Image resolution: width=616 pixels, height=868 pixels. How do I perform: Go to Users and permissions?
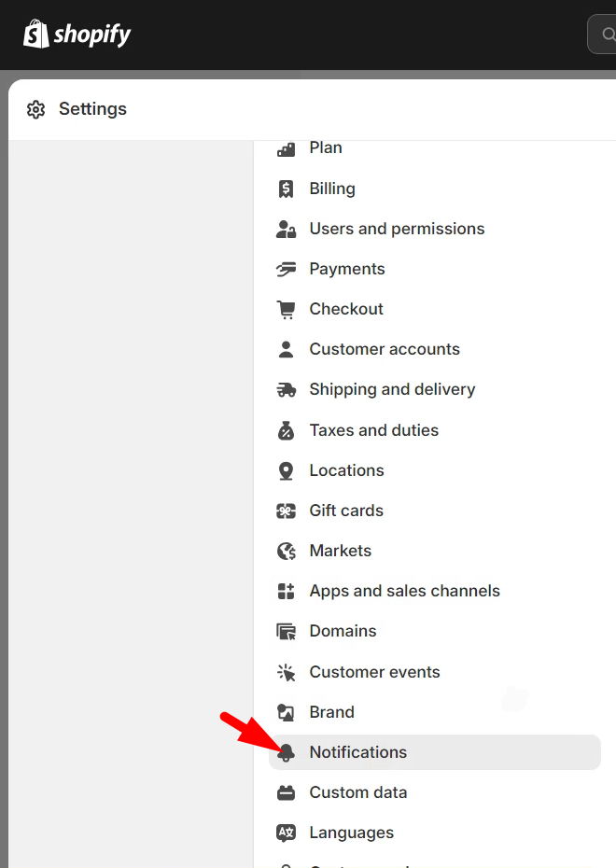click(397, 229)
